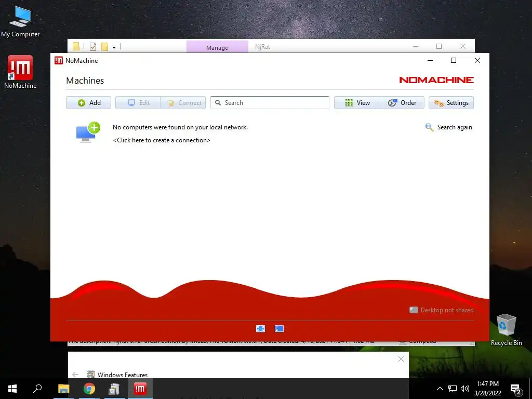Click the Edit machine button
The width and height of the screenshot is (532, 399).
(138, 103)
